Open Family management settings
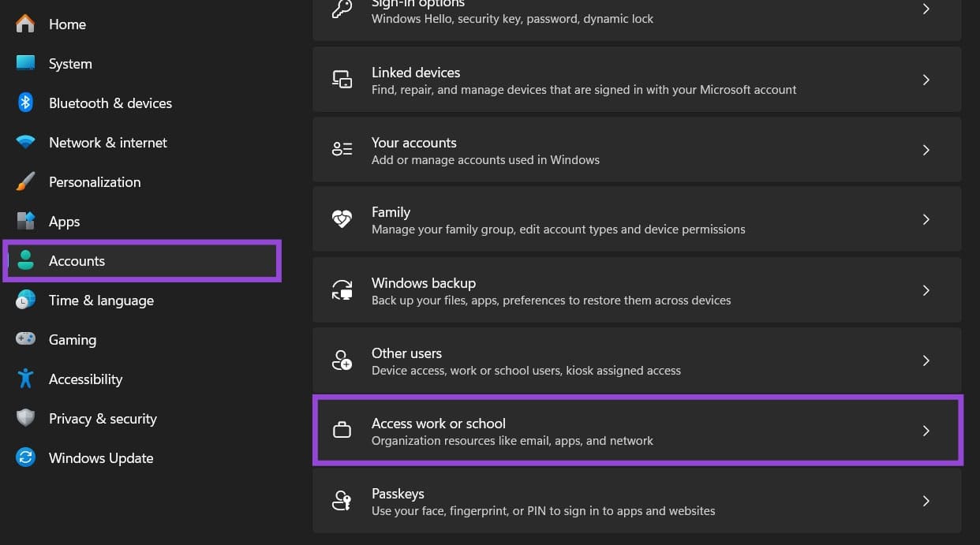980x545 pixels. (x=637, y=218)
